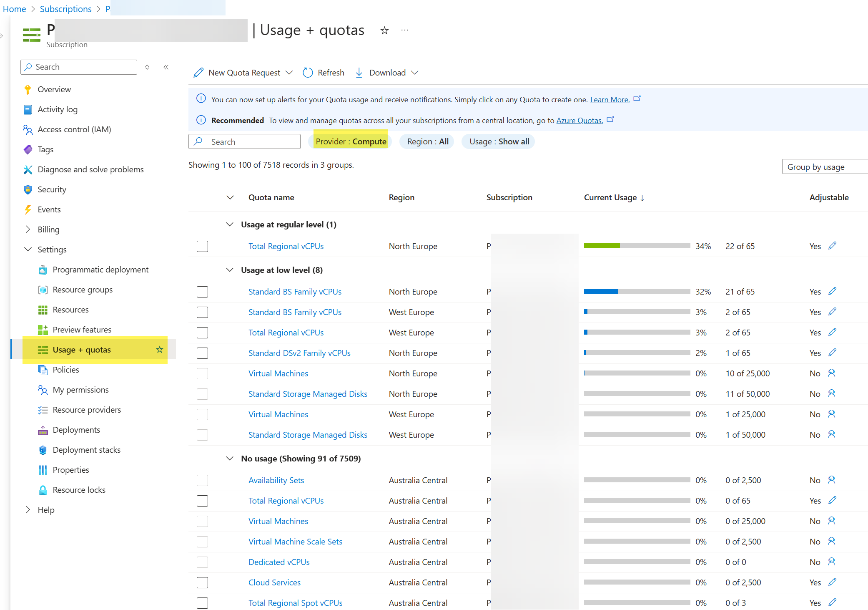
Task: Tick checkbox for Cloud Services Australia Central
Action: point(202,582)
